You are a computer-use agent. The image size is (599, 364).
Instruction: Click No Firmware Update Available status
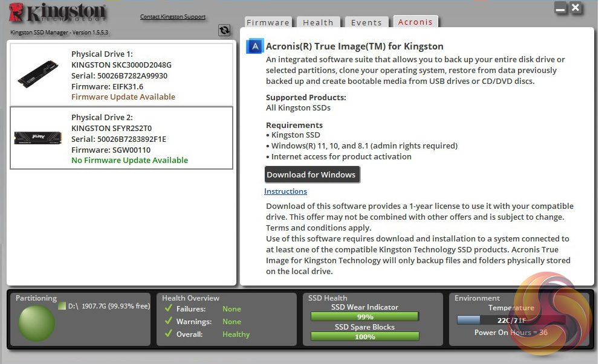[129, 160]
